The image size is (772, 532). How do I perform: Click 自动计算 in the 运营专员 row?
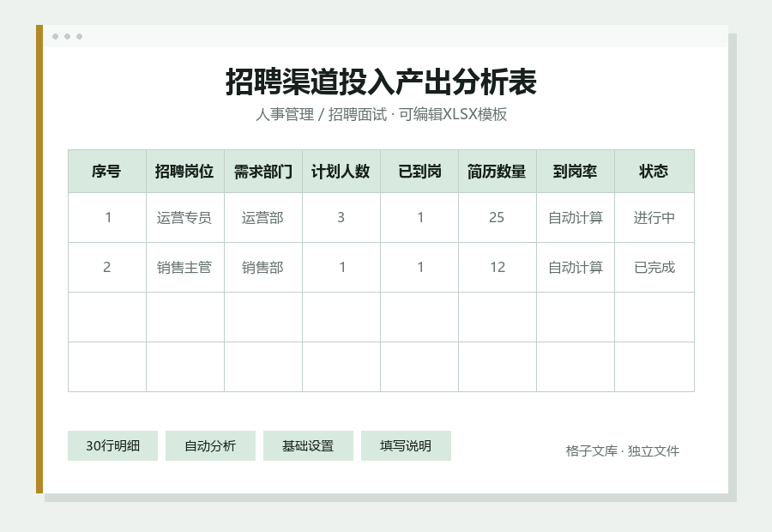(x=576, y=217)
